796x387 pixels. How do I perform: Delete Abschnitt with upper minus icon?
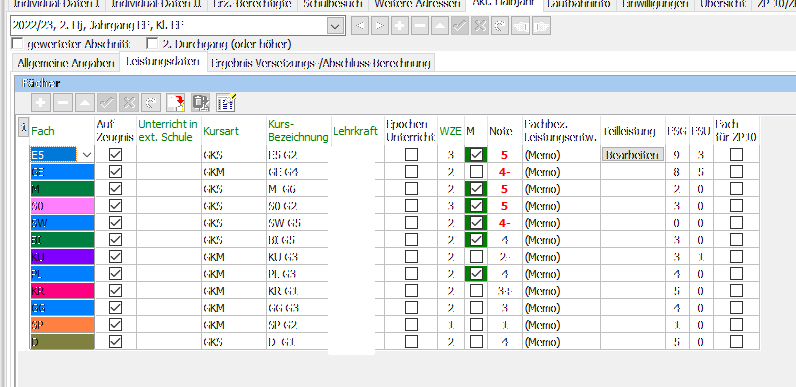click(420, 26)
